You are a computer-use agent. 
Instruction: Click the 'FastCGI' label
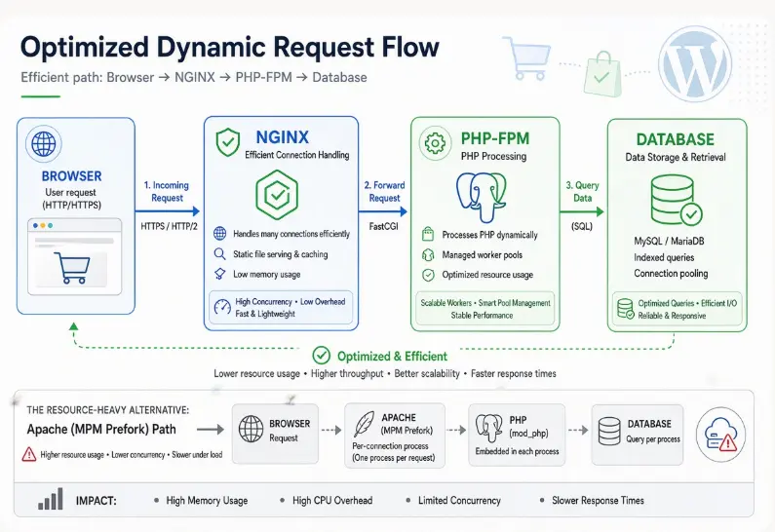point(383,227)
